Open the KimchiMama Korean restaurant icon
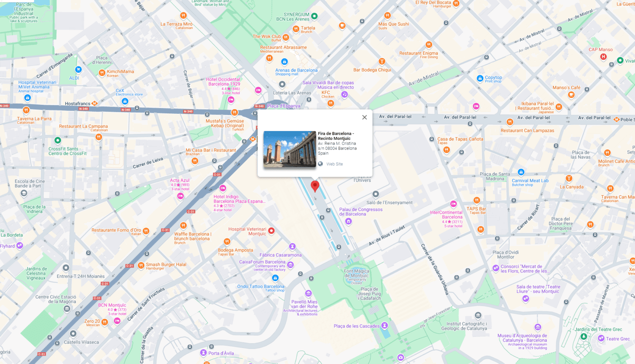The height and width of the screenshot is (364, 635). click(x=102, y=73)
